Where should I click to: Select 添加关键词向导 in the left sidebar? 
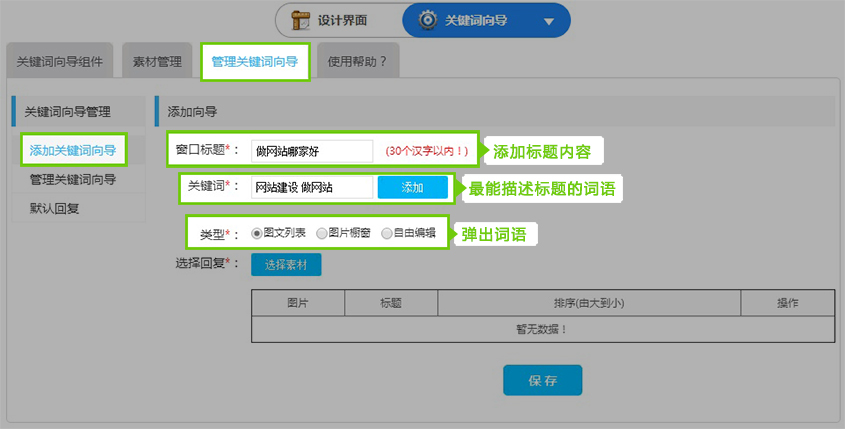[73, 151]
